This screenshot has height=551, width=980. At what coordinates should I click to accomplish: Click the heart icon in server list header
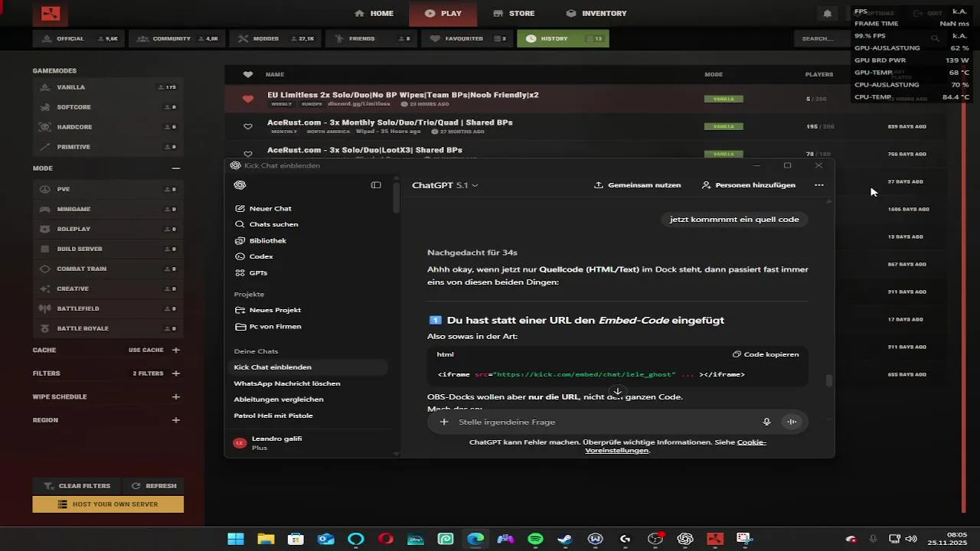pos(247,74)
